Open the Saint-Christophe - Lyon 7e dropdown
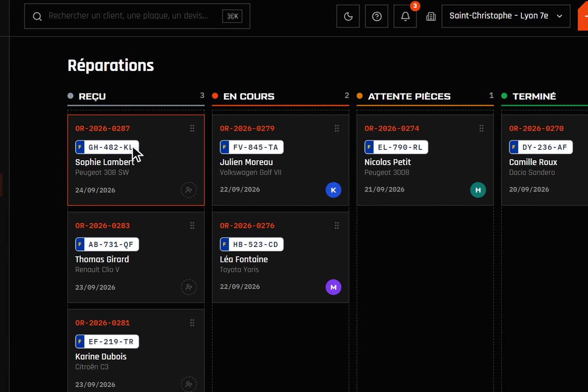588x392 pixels. coord(506,16)
